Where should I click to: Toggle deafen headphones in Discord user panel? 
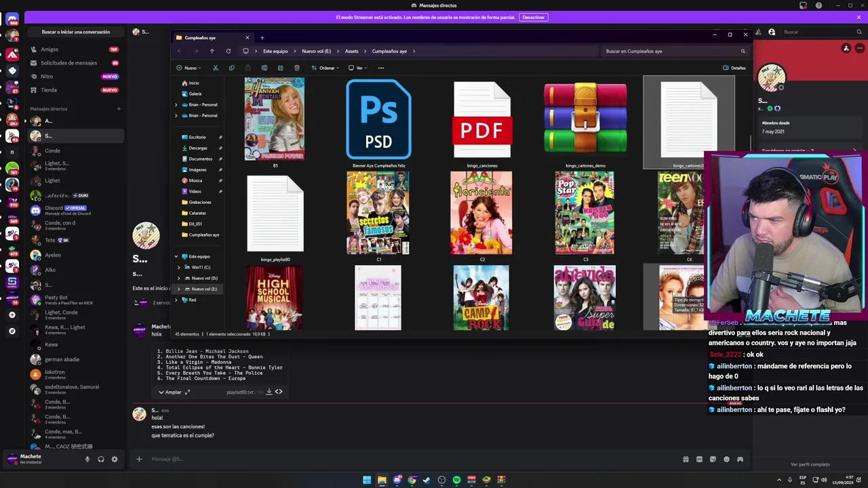click(x=100, y=459)
